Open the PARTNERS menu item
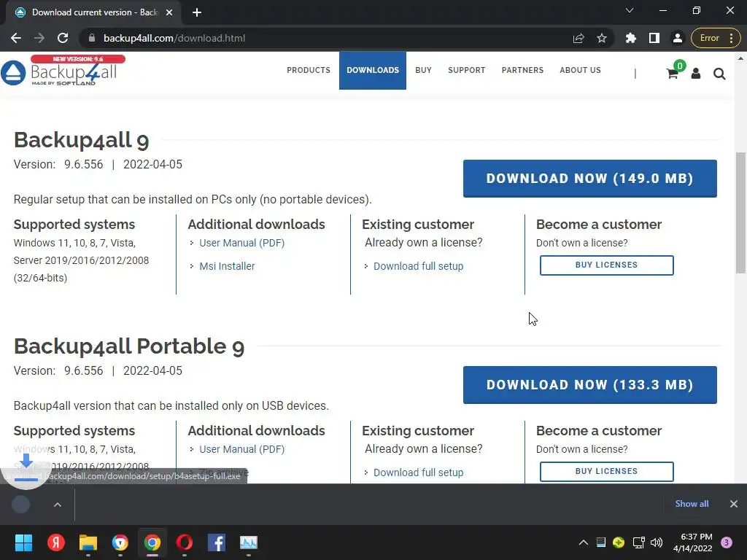Screen dimensions: 747x560 coord(522,70)
